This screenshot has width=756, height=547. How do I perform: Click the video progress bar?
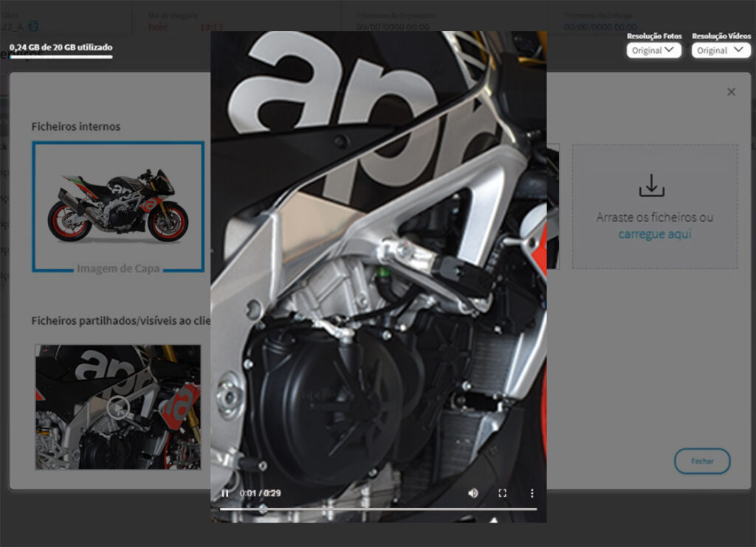click(x=378, y=509)
